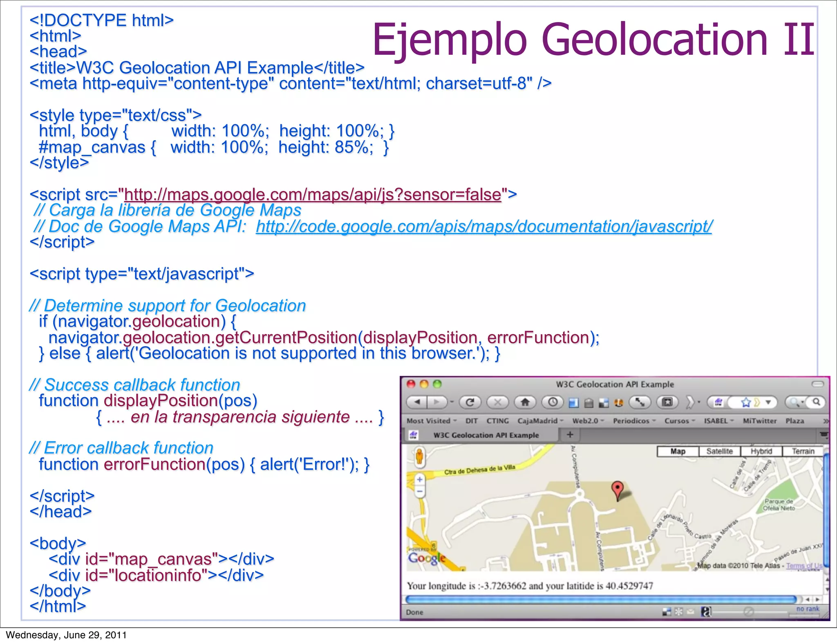Go to the home page icon
837x644 pixels.
pos(525,402)
